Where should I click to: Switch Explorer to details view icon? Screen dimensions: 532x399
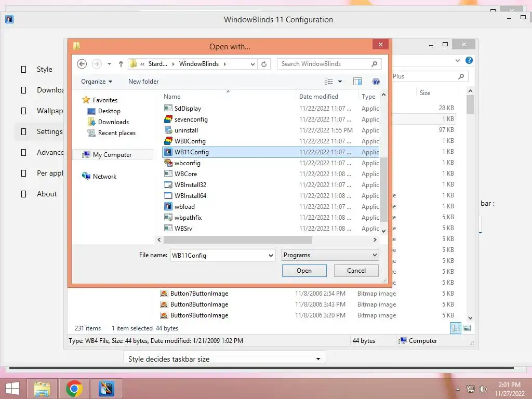point(456,328)
